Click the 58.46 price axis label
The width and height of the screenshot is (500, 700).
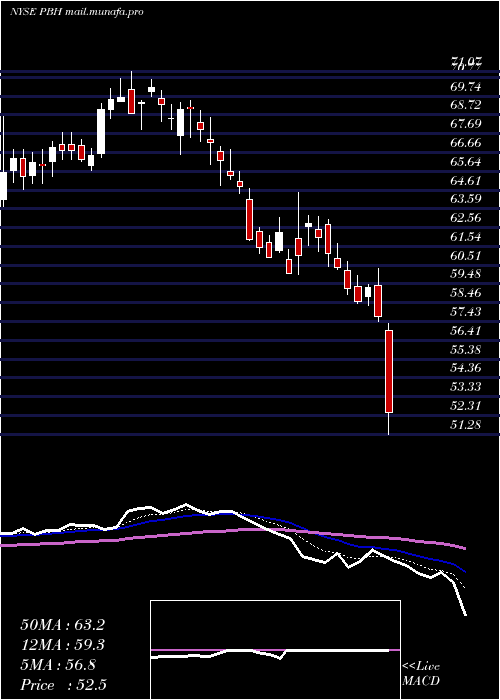466,293
